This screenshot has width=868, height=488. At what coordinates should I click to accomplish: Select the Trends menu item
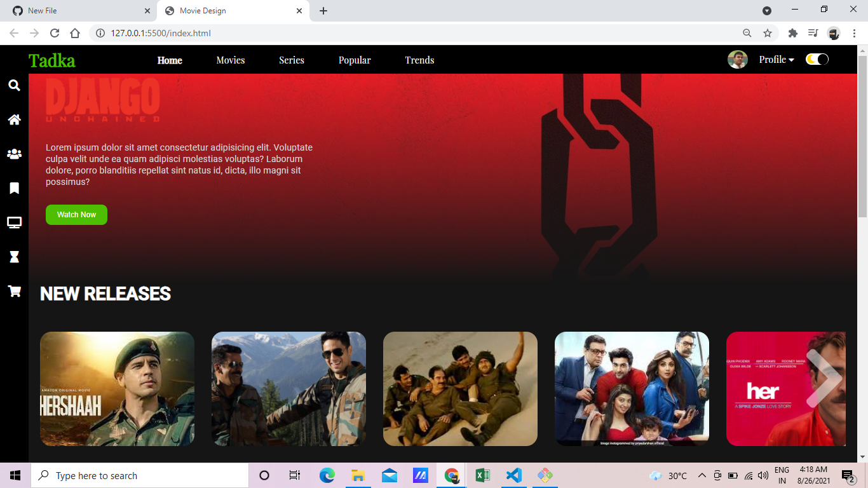419,60
